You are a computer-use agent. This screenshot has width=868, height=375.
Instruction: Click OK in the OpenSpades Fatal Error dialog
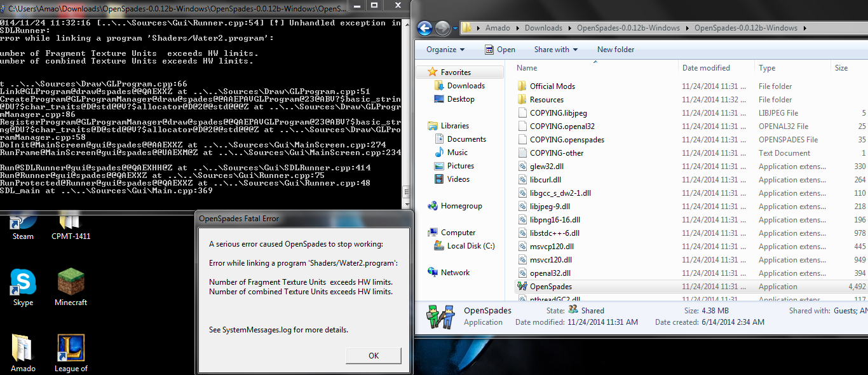(374, 355)
